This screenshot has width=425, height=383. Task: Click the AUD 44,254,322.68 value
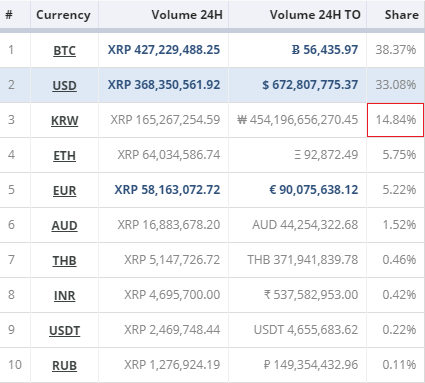coord(305,225)
